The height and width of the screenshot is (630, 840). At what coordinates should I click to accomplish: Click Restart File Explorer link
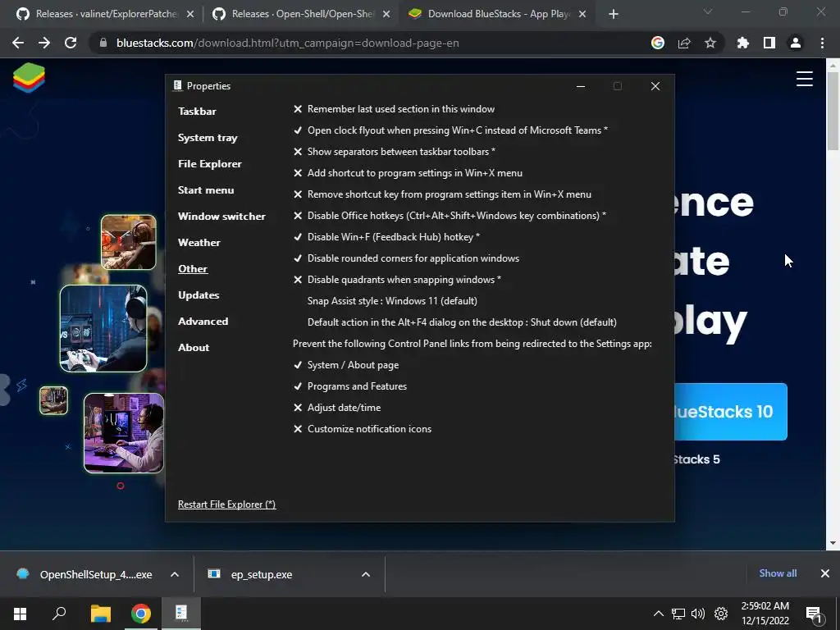click(x=226, y=504)
